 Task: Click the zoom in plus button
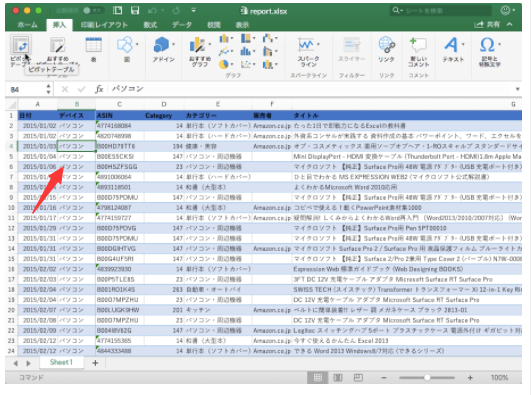click(470, 377)
